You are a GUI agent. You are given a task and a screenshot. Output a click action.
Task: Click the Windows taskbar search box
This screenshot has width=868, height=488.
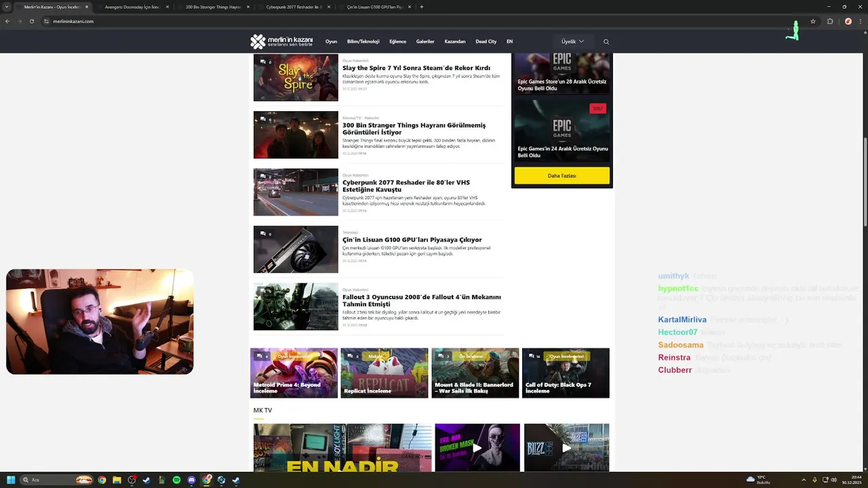57,480
